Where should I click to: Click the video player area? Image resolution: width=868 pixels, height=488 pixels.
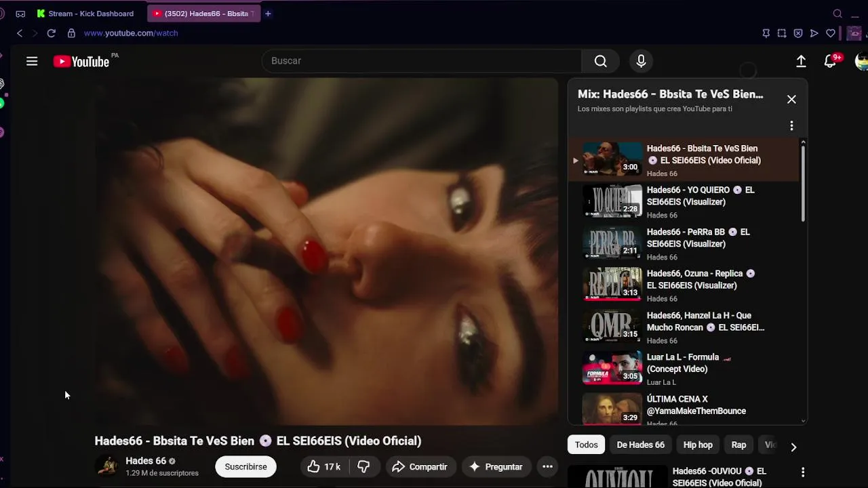325,251
